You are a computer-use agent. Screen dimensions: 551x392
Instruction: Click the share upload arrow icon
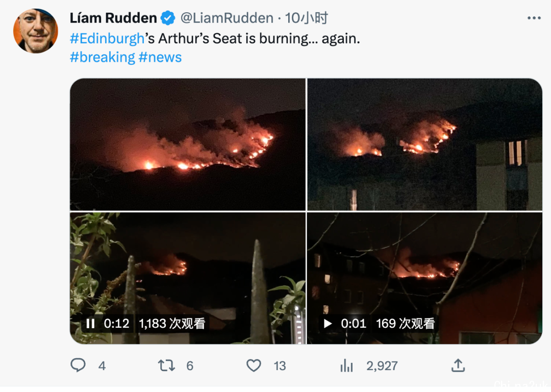point(458,365)
